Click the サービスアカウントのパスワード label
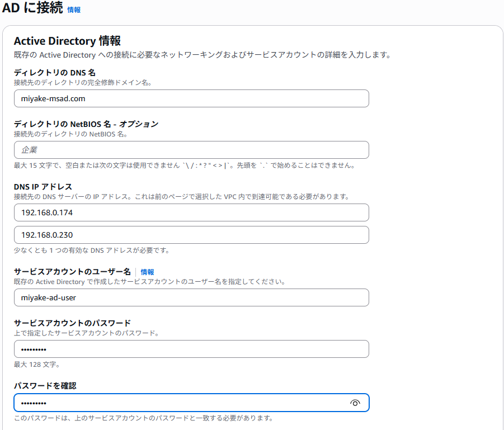The height and width of the screenshot is (430, 504). click(72, 323)
